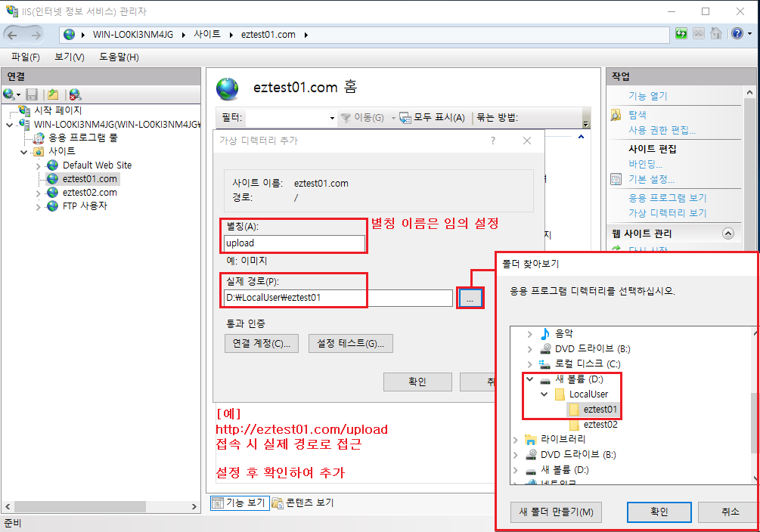760x532 pixels.
Task: Click the 응용 프로그램 보기 link
Action: [668, 198]
